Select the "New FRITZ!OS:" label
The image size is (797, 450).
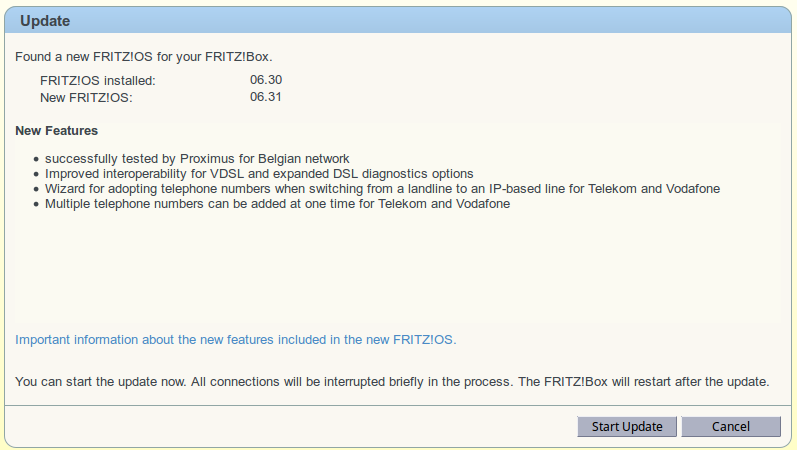point(86,97)
